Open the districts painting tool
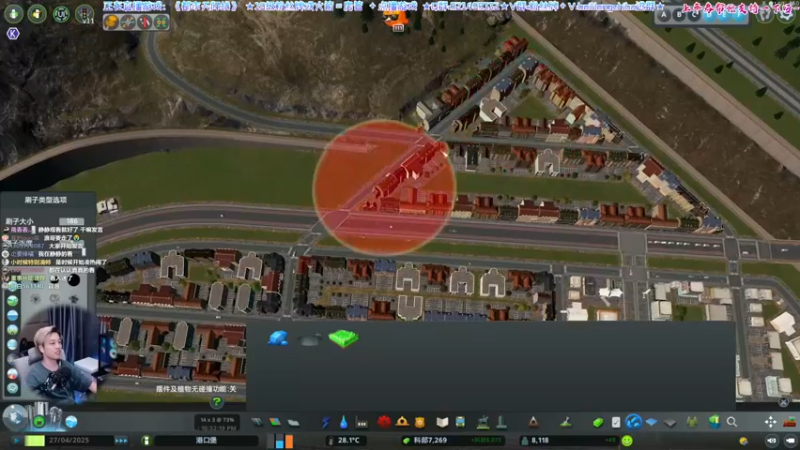This screenshot has width=800, height=450. point(293,422)
